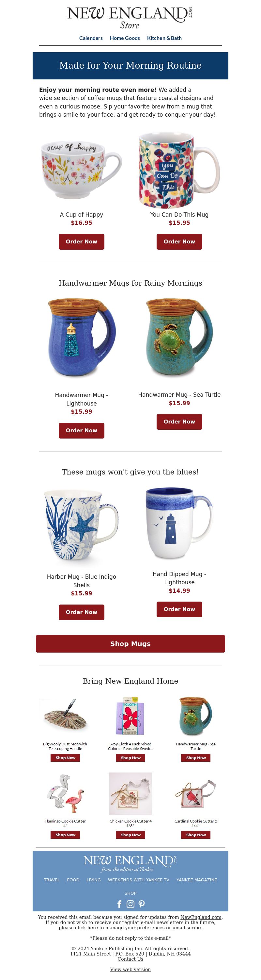Open Weekends with Yankee TV link
Image resolution: width=261 pixels, height=980 pixels.
point(138,880)
